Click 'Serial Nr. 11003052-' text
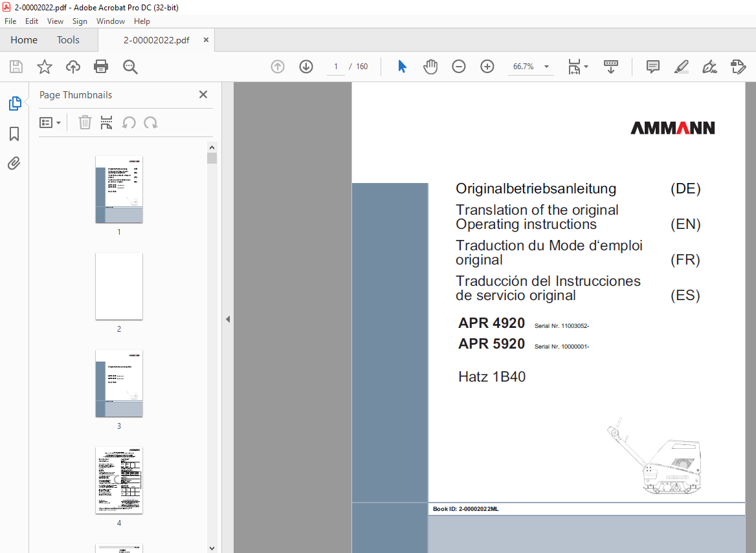The height and width of the screenshot is (553, 756). coord(562,326)
